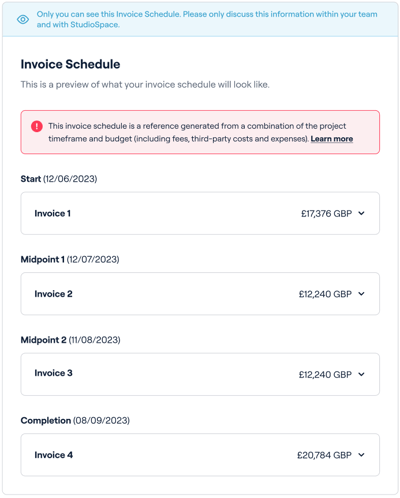Image resolution: width=400 pixels, height=498 pixels.
Task: Expand Invoice 4 with its chevron
Action: [x=361, y=455]
